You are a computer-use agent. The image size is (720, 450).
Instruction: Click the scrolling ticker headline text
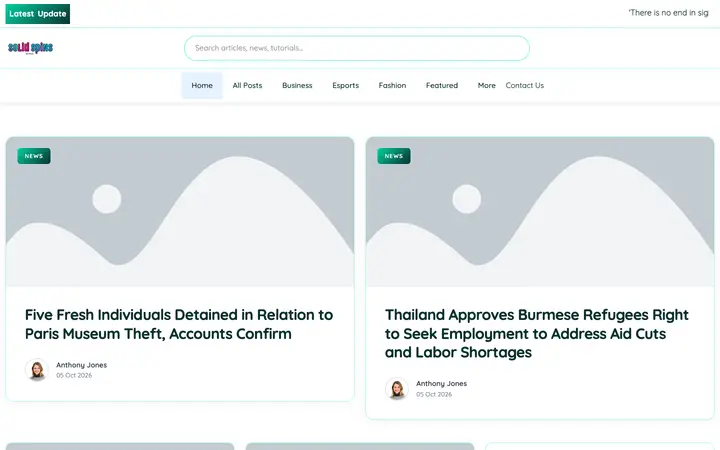pos(669,13)
